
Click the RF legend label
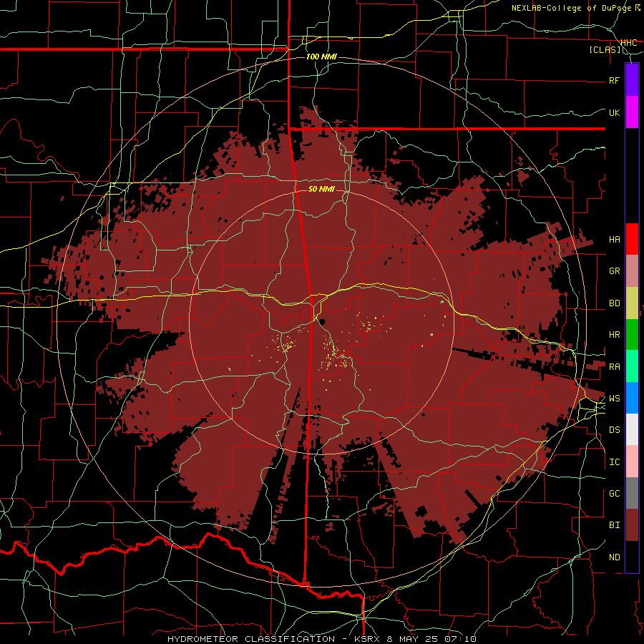pos(614,80)
